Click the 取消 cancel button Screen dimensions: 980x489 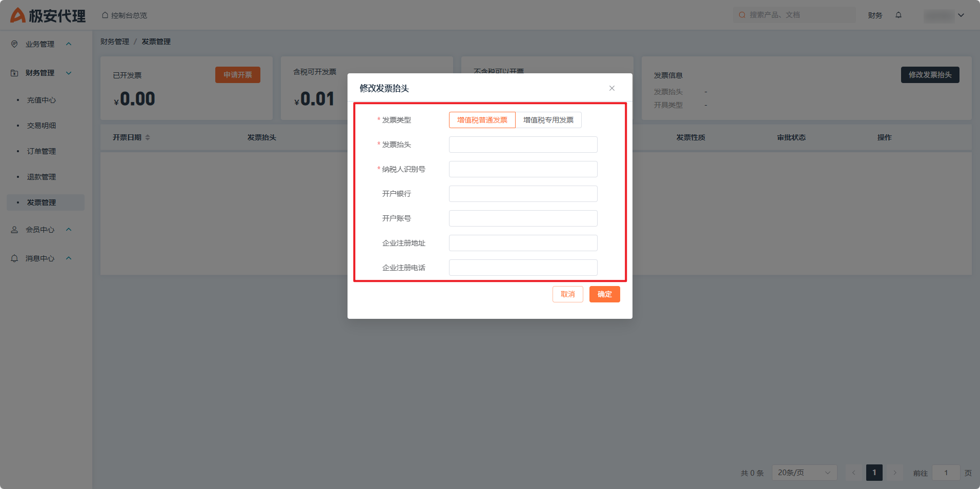(x=567, y=294)
